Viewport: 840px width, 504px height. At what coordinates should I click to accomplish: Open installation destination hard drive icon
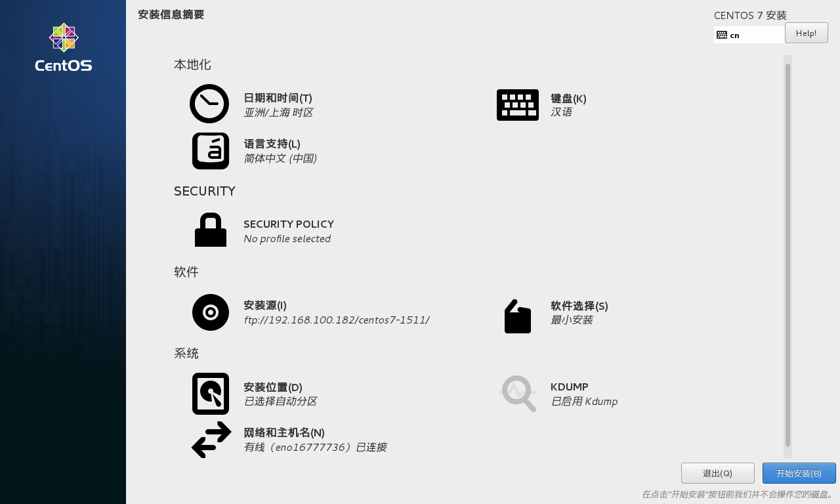tap(211, 394)
